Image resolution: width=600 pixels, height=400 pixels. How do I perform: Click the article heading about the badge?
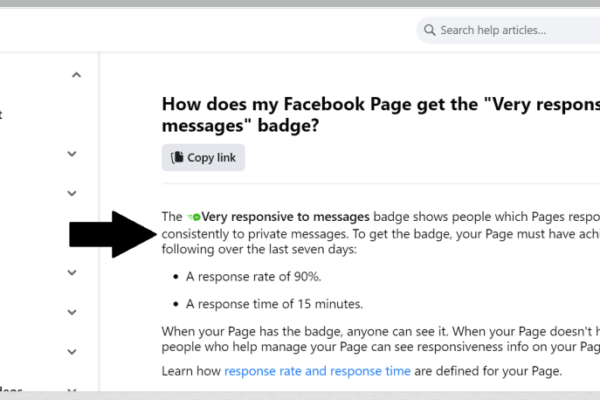point(381,115)
